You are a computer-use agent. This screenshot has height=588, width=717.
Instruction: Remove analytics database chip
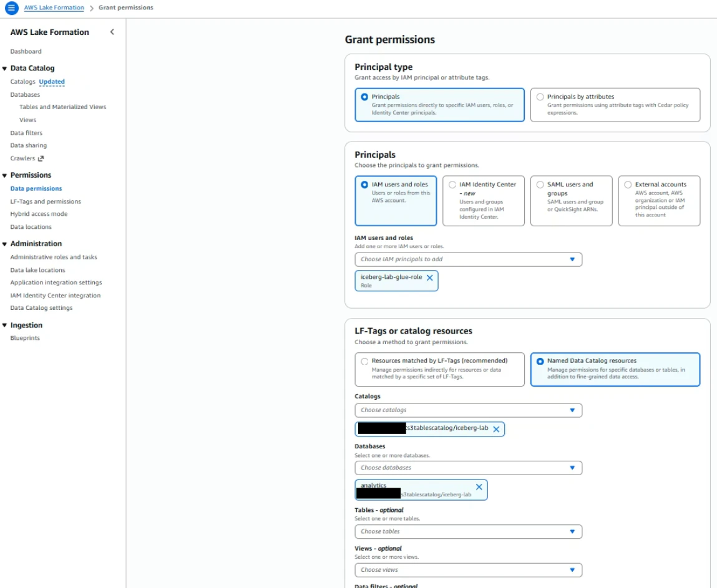click(479, 487)
